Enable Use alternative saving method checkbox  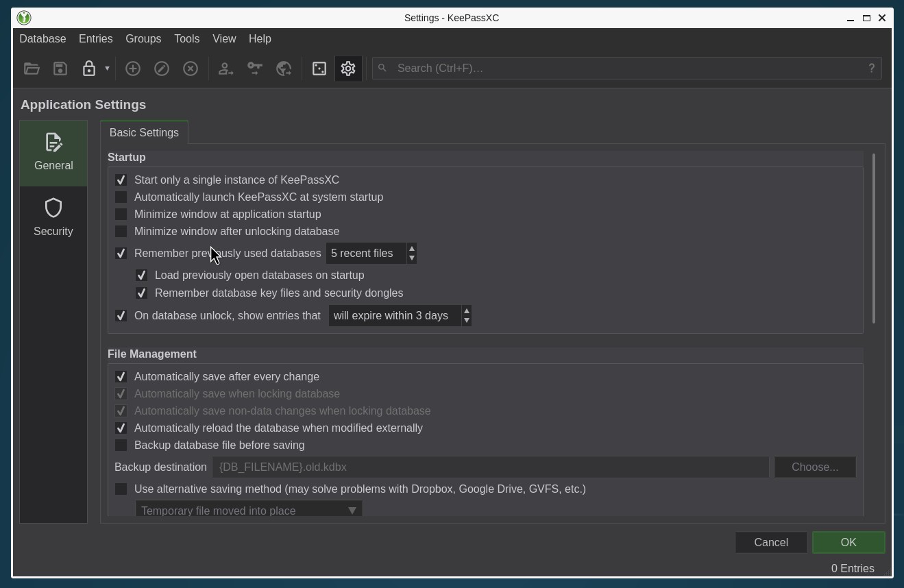[x=121, y=489]
